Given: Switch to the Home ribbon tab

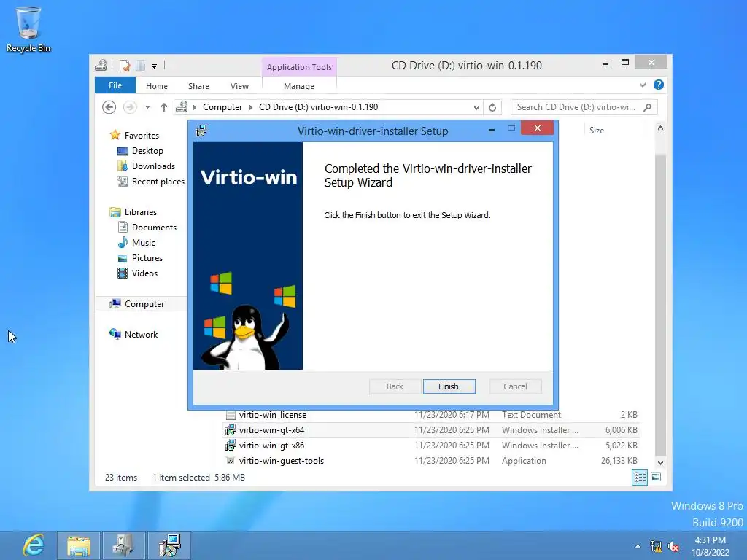Looking at the screenshot, I should point(156,86).
